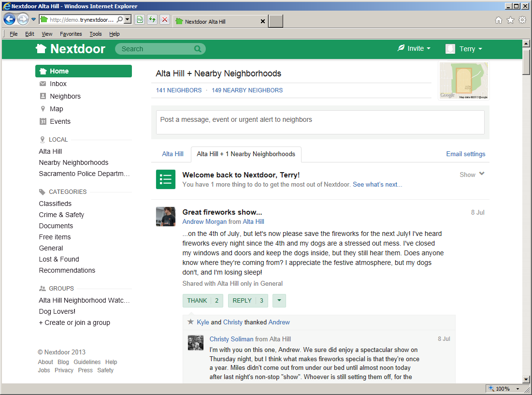Image resolution: width=532 pixels, height=395 pixels.
Task: Click Christy Soliman's reply avatar
Action: (196, 343)
